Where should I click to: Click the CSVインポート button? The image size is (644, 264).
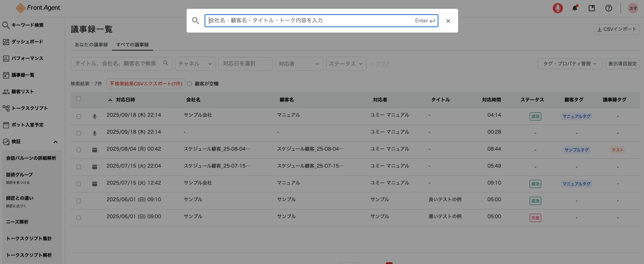click(x=617, y=30)
